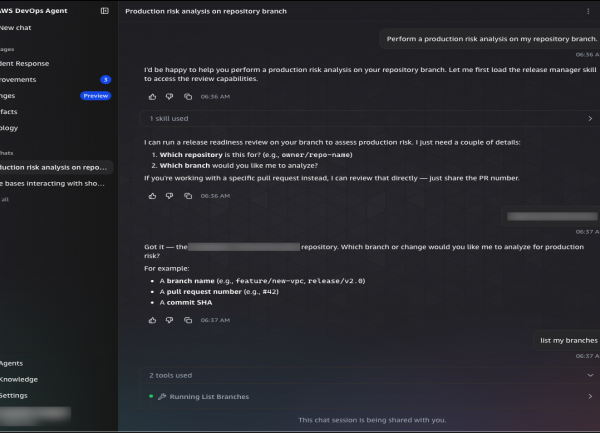Open the Agents section

coord(11,363)
